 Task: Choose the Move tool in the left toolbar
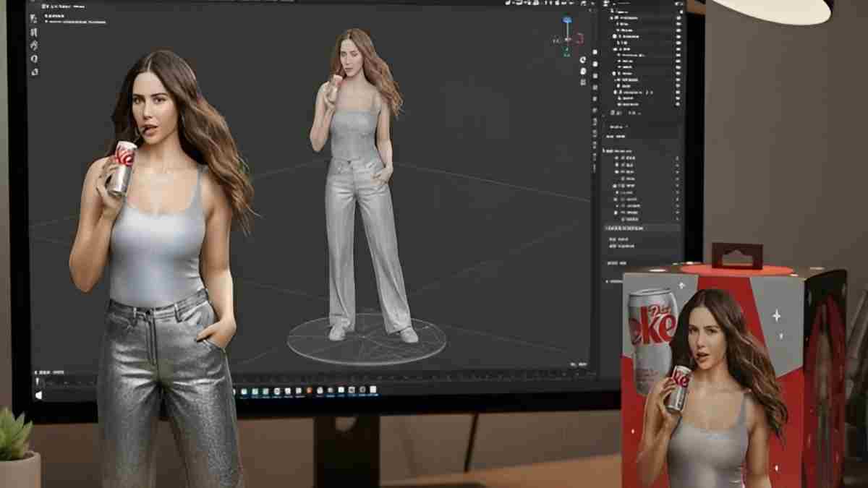[34, 45]
